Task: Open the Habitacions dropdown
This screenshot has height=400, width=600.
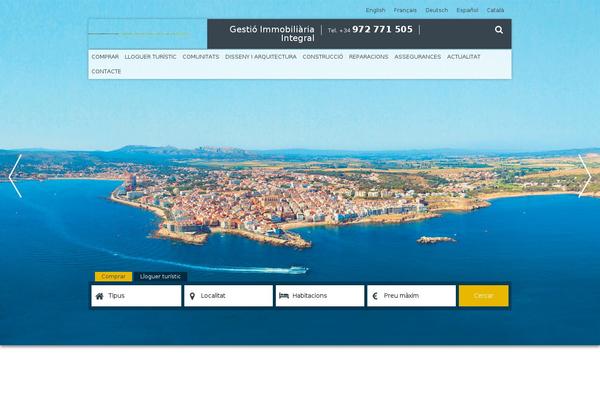Action: [320, 296]
